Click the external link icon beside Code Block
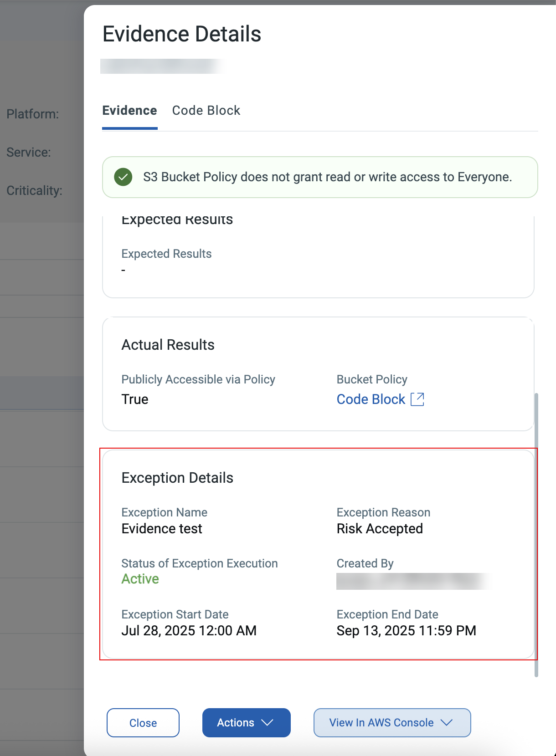Screen dimensions: 556x756 click(417, 399)
